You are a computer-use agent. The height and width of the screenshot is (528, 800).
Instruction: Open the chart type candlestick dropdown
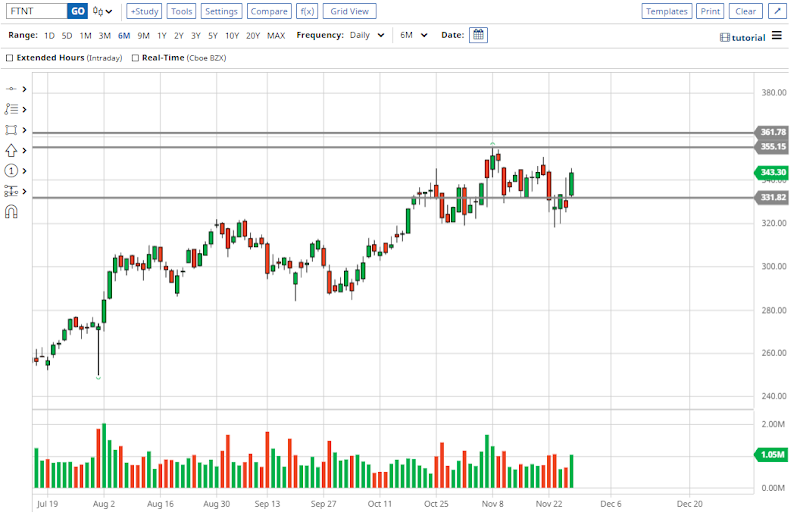(x=102, y=11)
